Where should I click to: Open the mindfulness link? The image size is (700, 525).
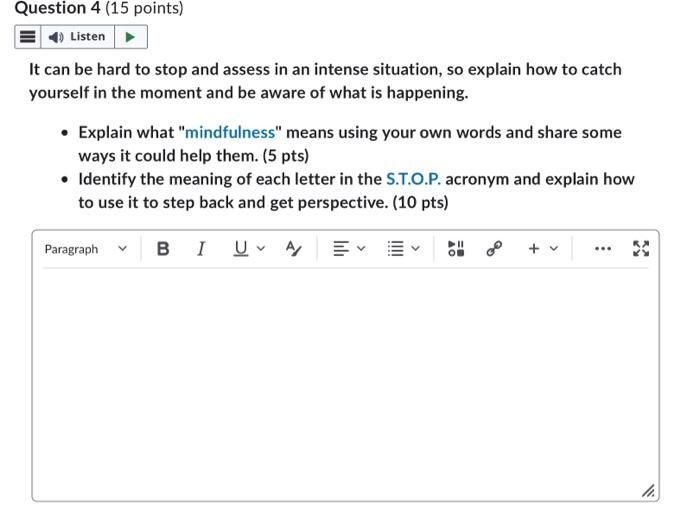[x=230, y=133]
